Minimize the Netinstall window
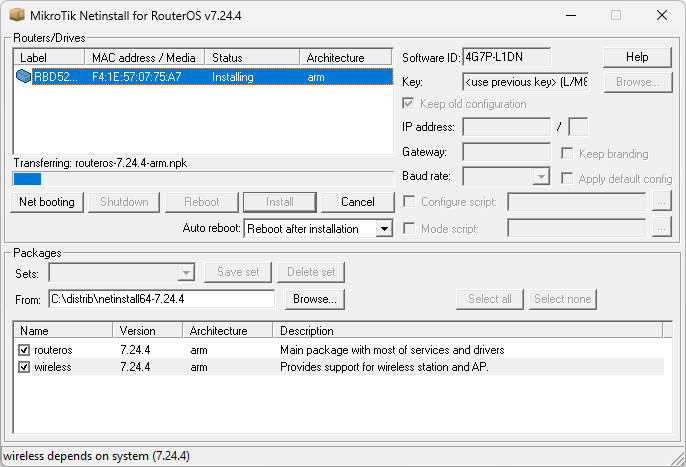The image size is (686, 467). [x=571, y=15]
